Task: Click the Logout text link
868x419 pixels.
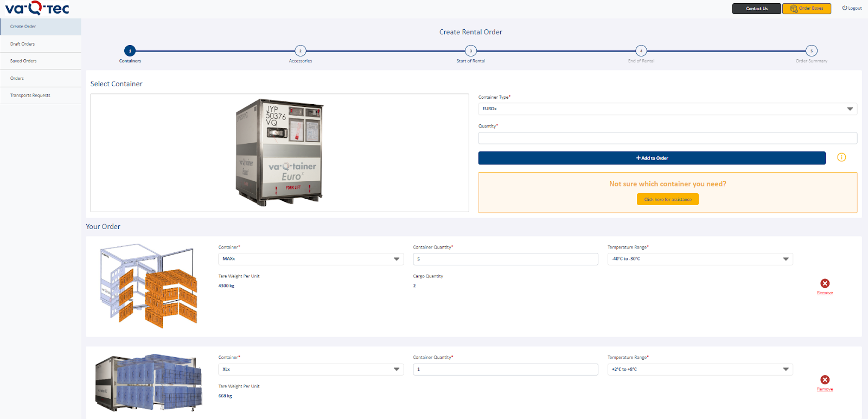Action: click(855, 8)
